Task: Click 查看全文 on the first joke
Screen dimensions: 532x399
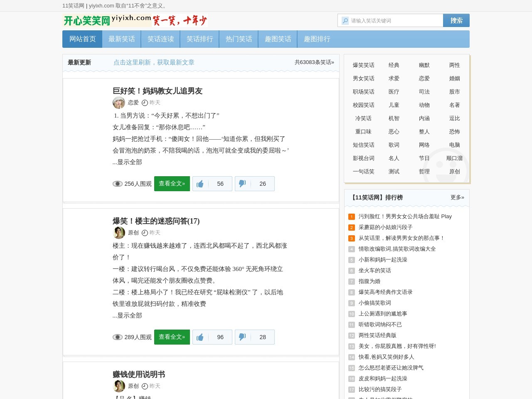Action: [172, 183]
